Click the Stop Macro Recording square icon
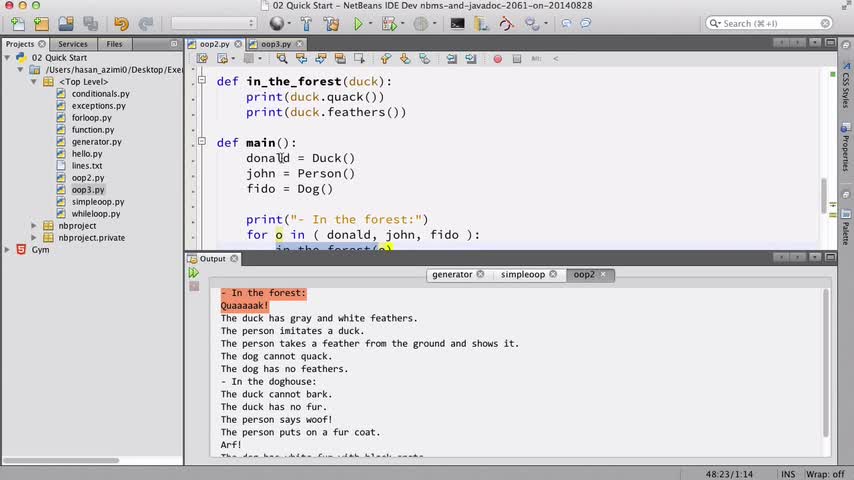 pyautogui.click(x=517, y=59)
